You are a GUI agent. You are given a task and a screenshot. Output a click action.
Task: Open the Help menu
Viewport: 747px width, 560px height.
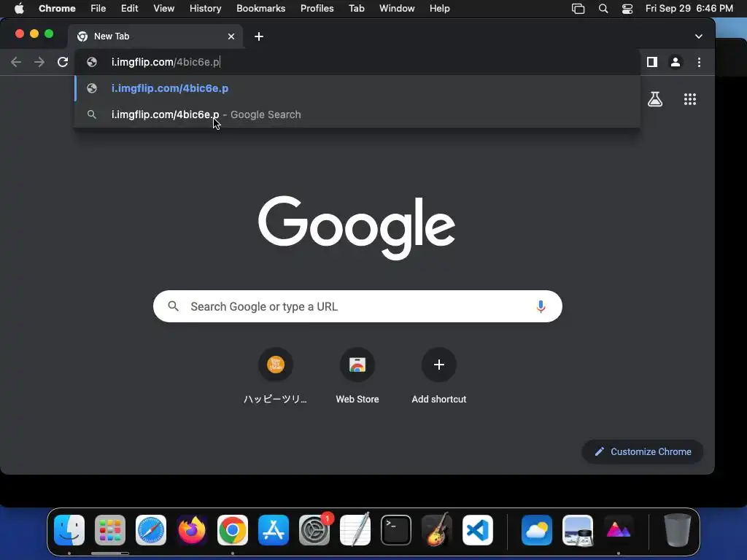click(439, 9)
